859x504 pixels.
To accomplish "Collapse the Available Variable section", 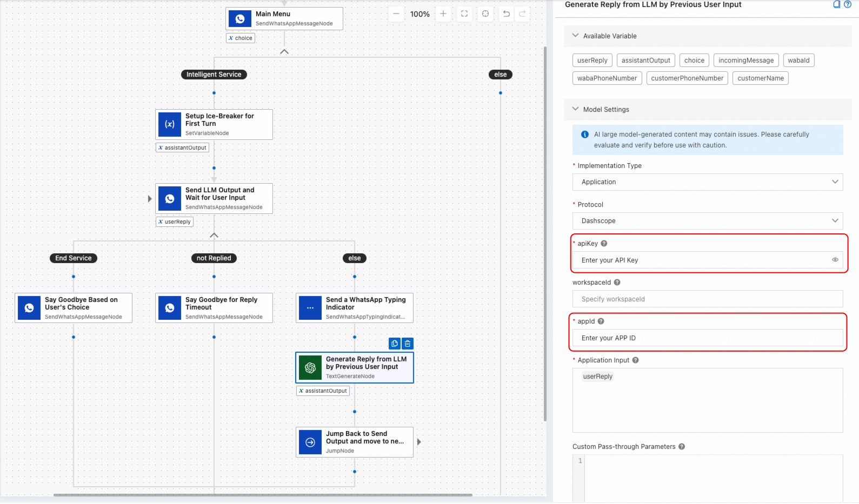I will coord(575,36).
